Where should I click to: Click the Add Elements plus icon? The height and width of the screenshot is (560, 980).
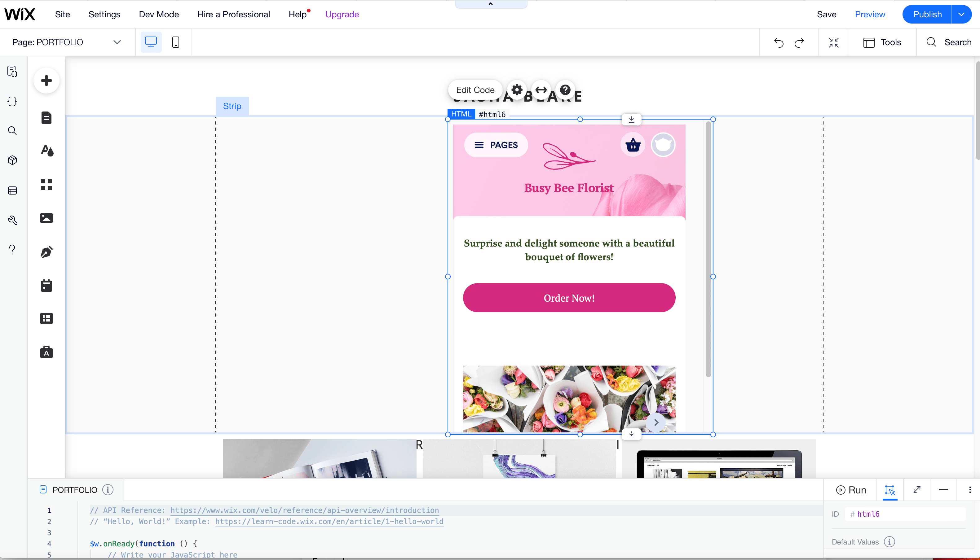[x=46, y=81]
